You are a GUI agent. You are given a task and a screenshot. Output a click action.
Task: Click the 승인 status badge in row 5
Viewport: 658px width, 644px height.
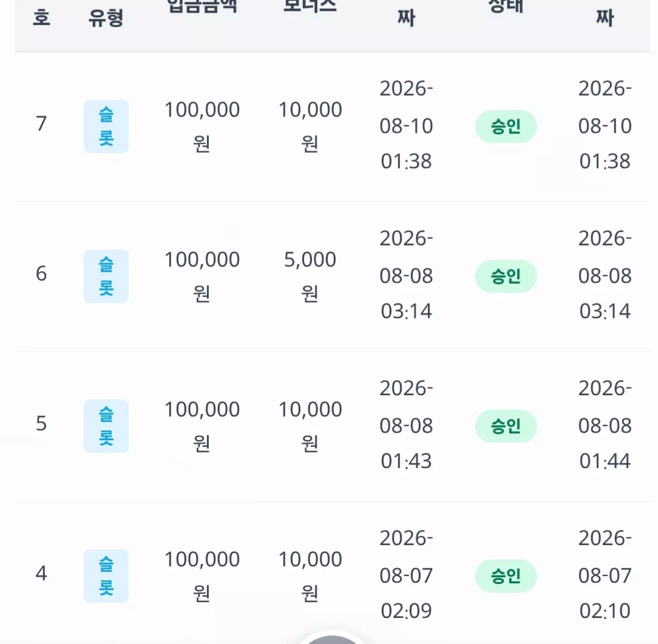(506, 426)
